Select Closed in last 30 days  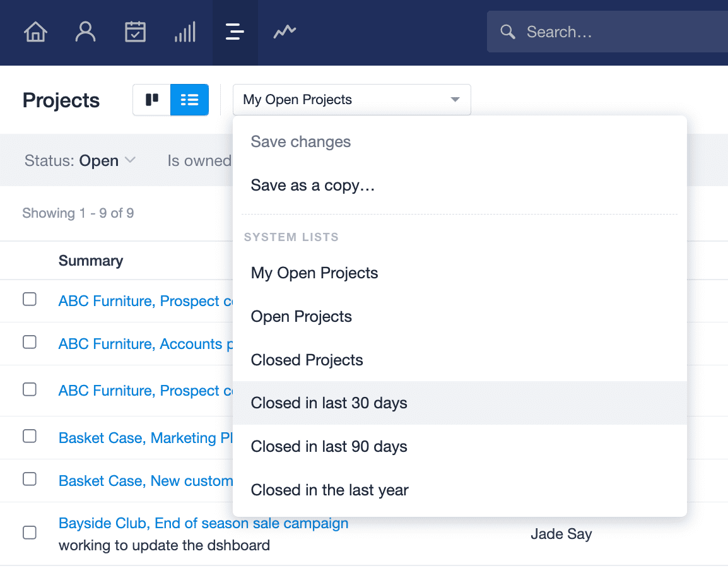point(460,403)
